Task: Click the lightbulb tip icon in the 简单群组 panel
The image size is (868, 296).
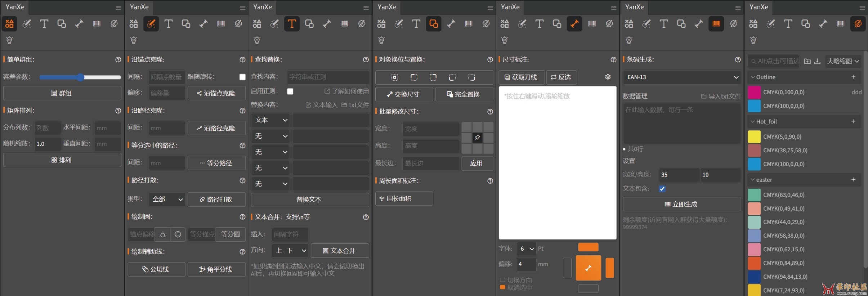Action: click(9, 40)
